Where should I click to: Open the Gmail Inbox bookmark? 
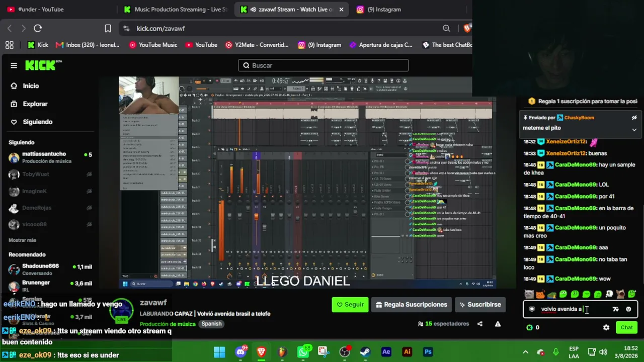click(88, 45)
